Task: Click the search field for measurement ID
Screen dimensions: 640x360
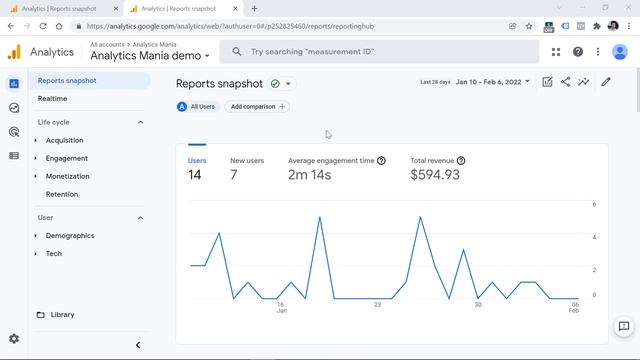Action: [379, 52]
